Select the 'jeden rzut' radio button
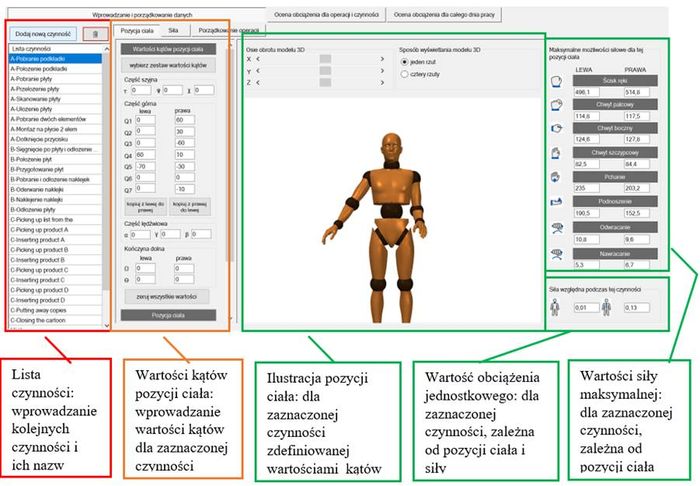The image size is (700, 486). coord(404,61)
